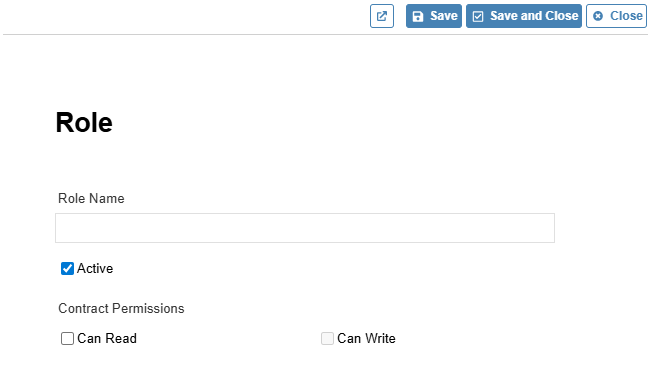Click the divider line beneath the toolbar buttons
Image resolution: width=648 pixels, height=377 pixels.
[x=325, y=35]
